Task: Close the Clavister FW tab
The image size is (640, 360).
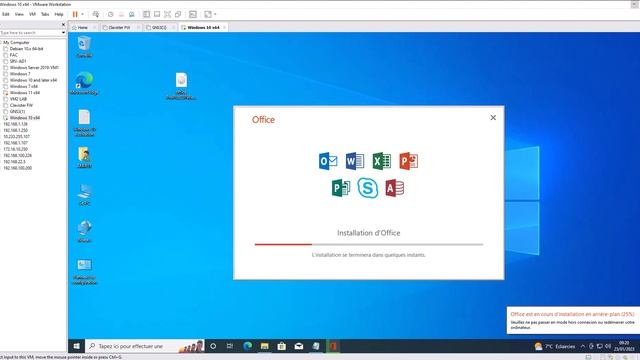Action: pyautogui.click(x=138, y=27)
